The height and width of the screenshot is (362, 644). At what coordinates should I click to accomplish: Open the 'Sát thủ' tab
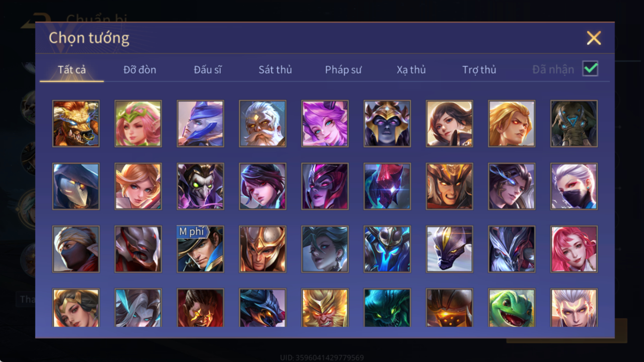(x=275, y=70)
